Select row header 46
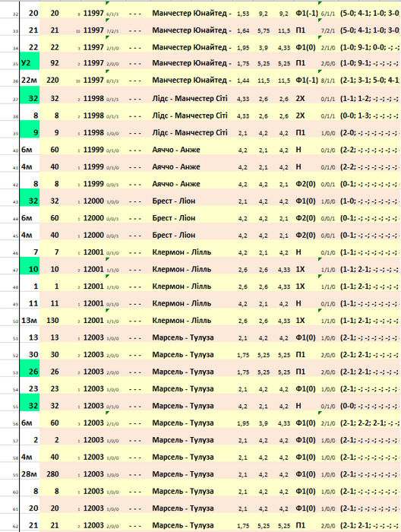 click(x=16, y=253)
